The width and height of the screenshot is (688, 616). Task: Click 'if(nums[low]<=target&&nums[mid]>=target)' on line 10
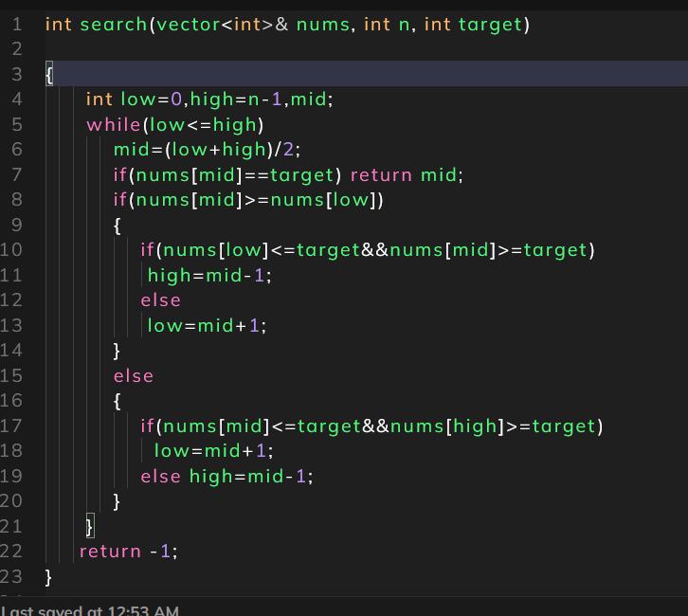point(368,250)
